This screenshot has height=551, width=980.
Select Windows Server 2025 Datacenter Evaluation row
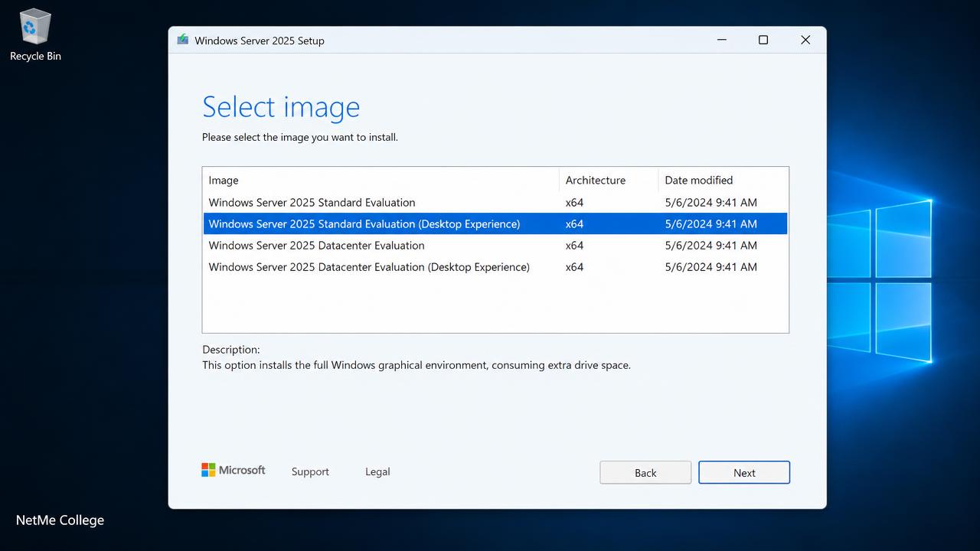click(495, 246)
